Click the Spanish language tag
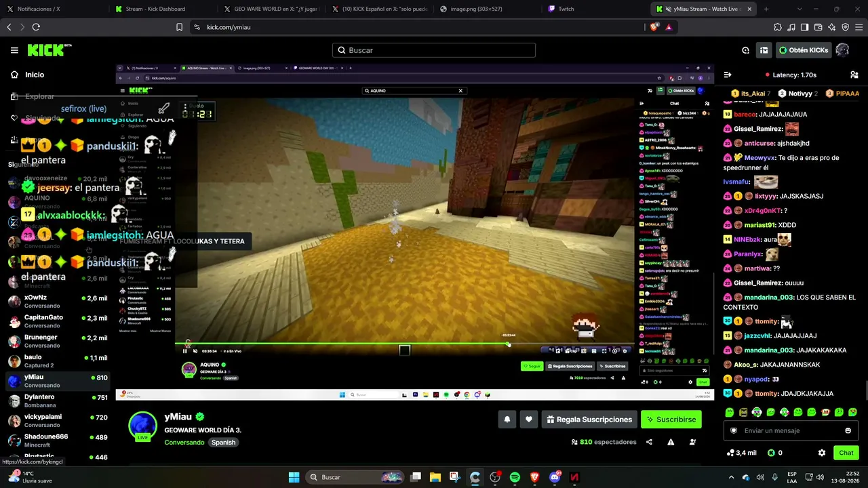This screenshot has width=868, height=488. point(223,443)
